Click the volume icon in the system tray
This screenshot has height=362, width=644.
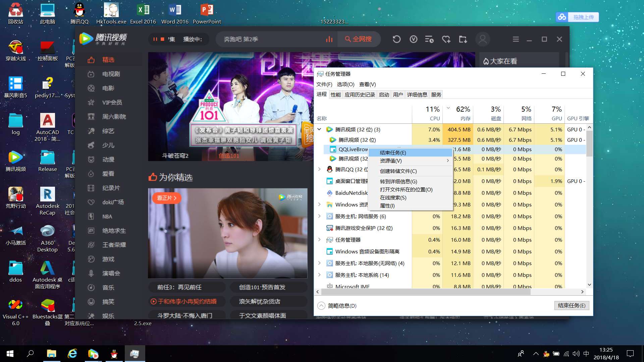576,354
